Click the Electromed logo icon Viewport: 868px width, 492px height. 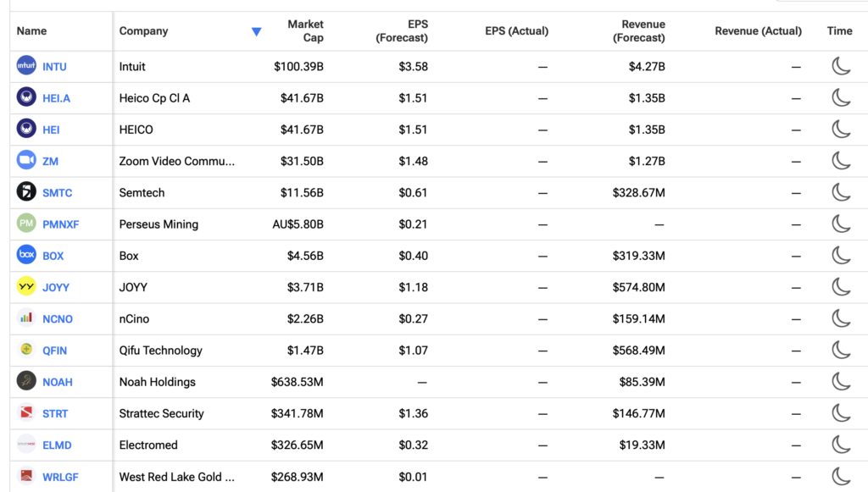point(26,444)
